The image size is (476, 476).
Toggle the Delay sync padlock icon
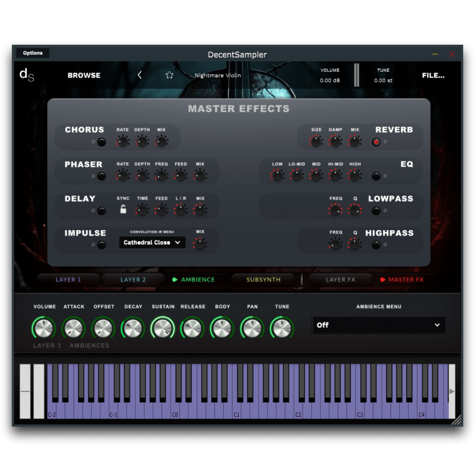click(123, 209)
